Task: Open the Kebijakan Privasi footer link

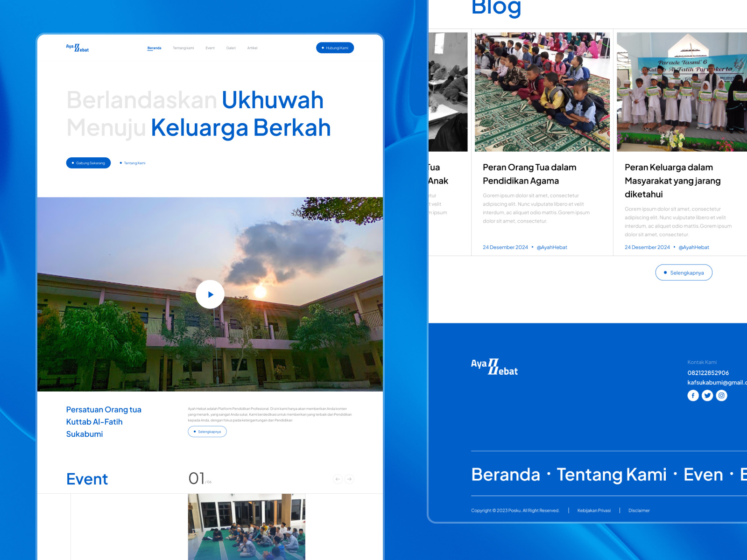Action: click(594, 511)
